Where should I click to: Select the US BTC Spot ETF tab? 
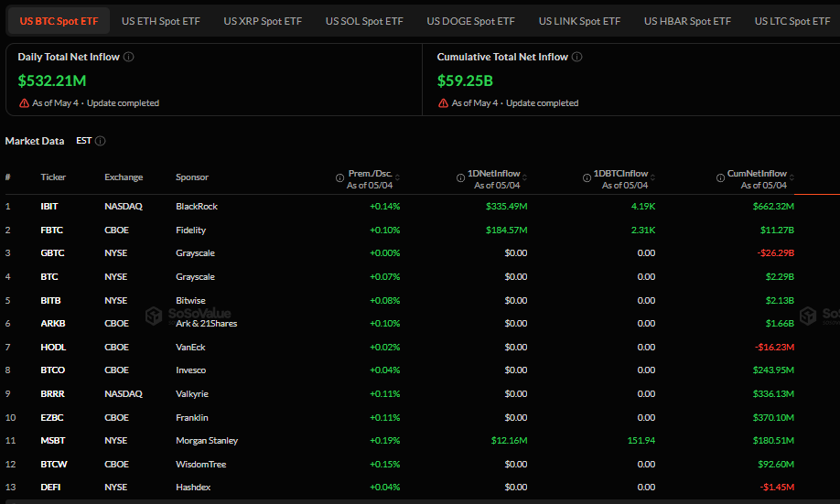[x=59, y=21]
